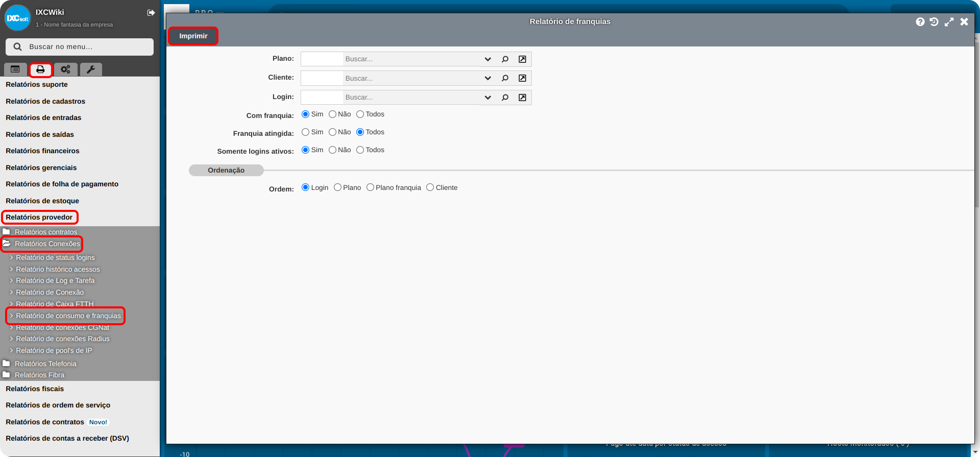Click the Cliente search magnifier icon
The image size is (980, 457).
[x=505, y=78]
